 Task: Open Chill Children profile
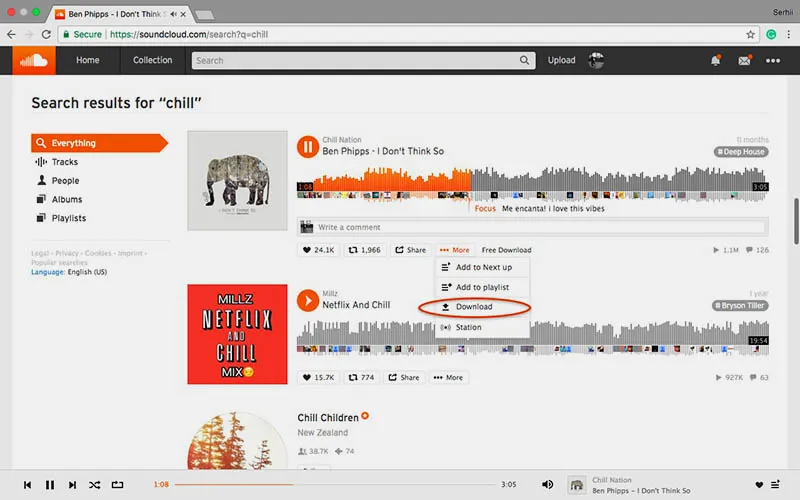coord(328,418)
